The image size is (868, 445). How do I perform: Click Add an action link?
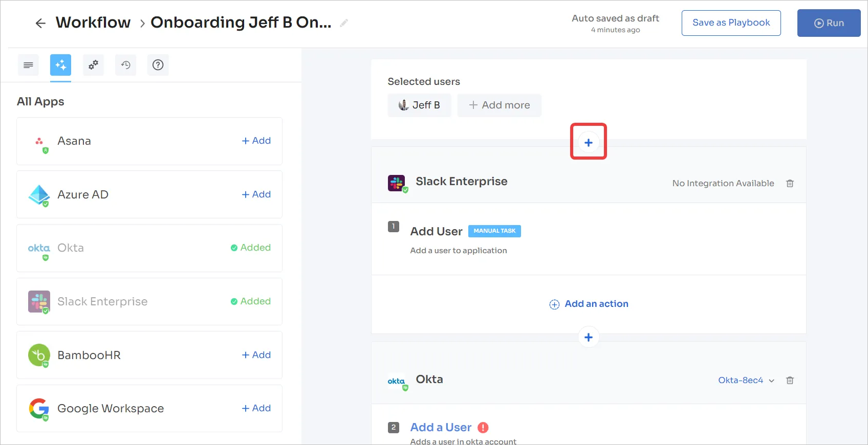click(589, 304)
